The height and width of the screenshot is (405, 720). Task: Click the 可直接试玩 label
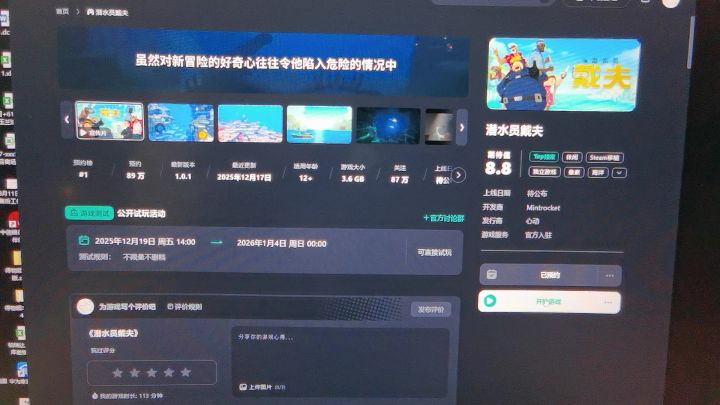pyautogui.click(x=434, y=252)
